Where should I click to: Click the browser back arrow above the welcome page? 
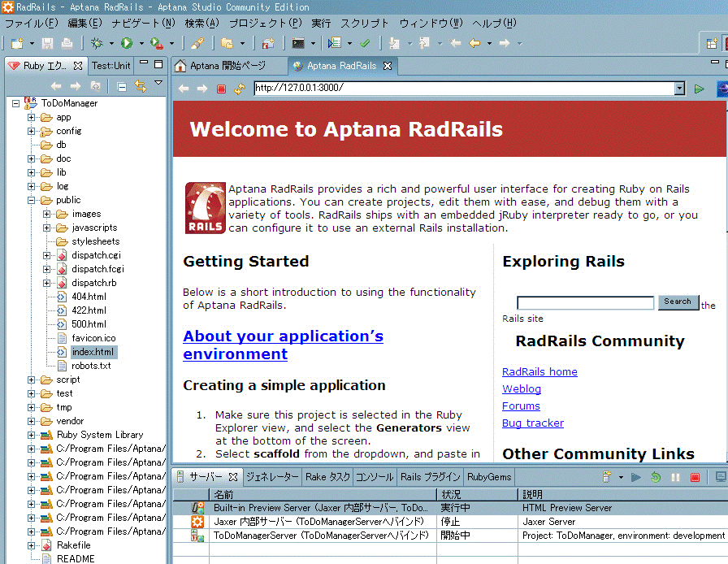coord(183,89)
